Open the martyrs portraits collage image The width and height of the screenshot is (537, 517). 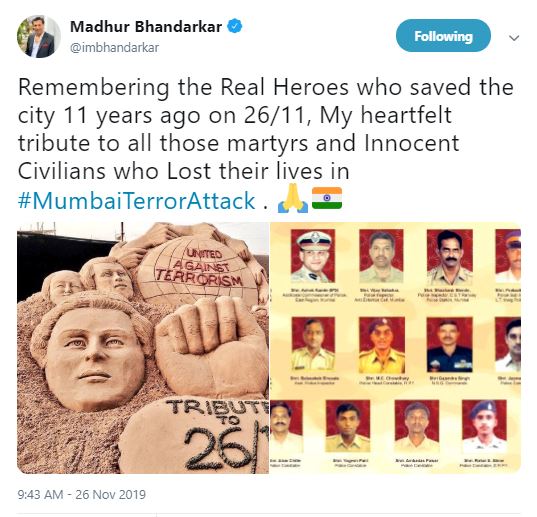(x=396, y=348)
